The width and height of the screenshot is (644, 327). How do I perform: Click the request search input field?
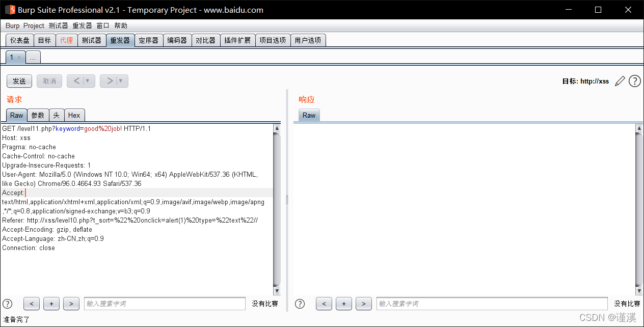pyautogui.click(x=165, y=304)
